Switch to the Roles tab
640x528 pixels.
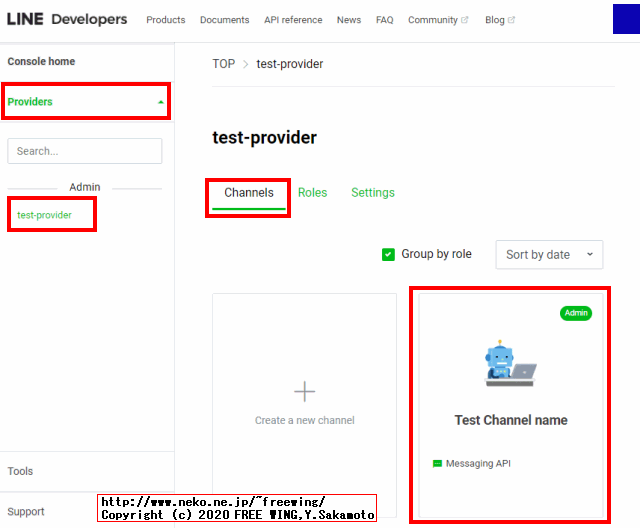pos(312,193)
